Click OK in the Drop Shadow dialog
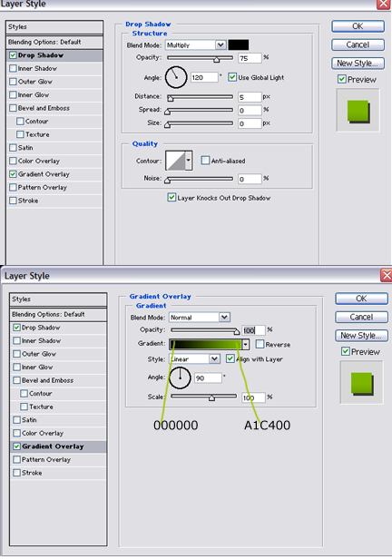 pos(358,26)
